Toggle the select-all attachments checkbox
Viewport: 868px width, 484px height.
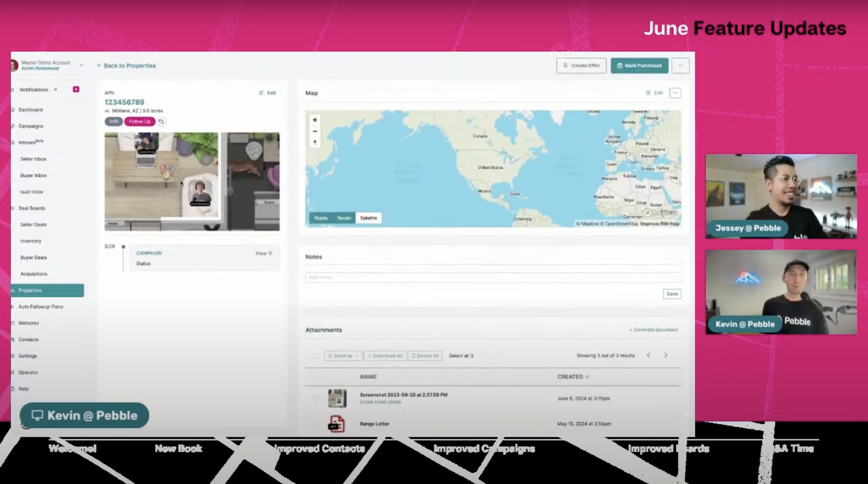[x=316, y=356]
